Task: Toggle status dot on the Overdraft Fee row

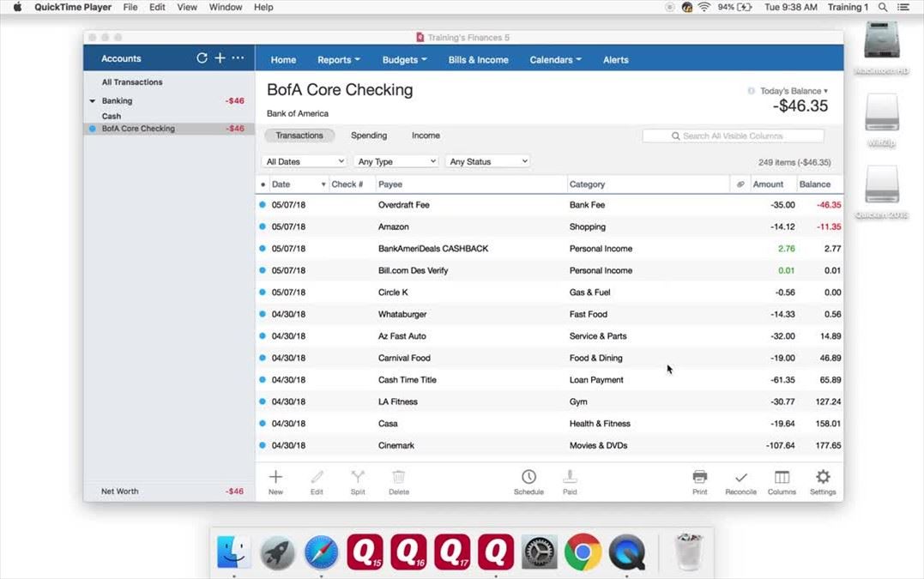Action: 263,205
